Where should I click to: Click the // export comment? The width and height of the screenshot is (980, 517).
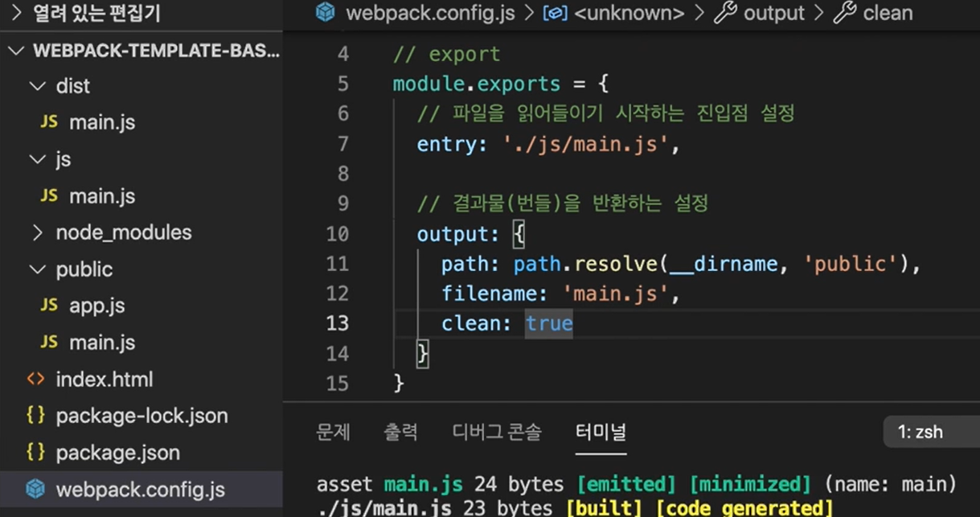click(446, 55)
